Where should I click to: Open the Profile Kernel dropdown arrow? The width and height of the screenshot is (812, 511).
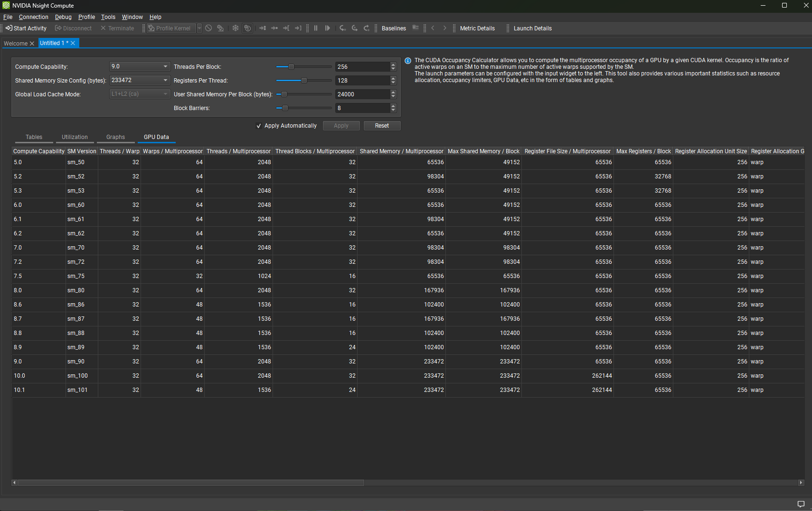[199, 28]
